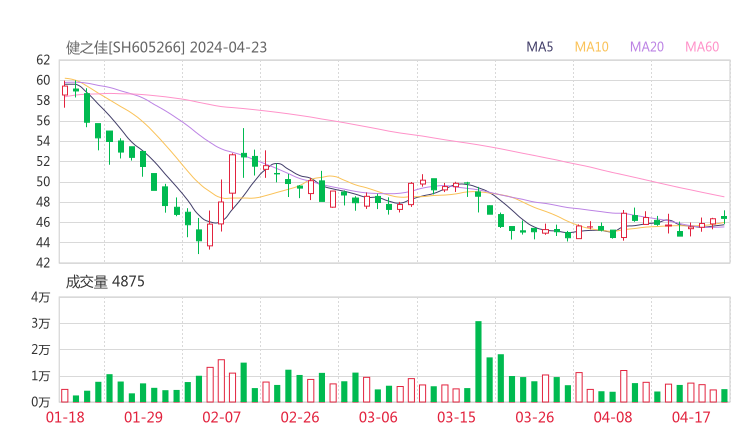Click the 1万 volume axis label
This screenshot has height=440, width=740.
(x=41, y=376)
